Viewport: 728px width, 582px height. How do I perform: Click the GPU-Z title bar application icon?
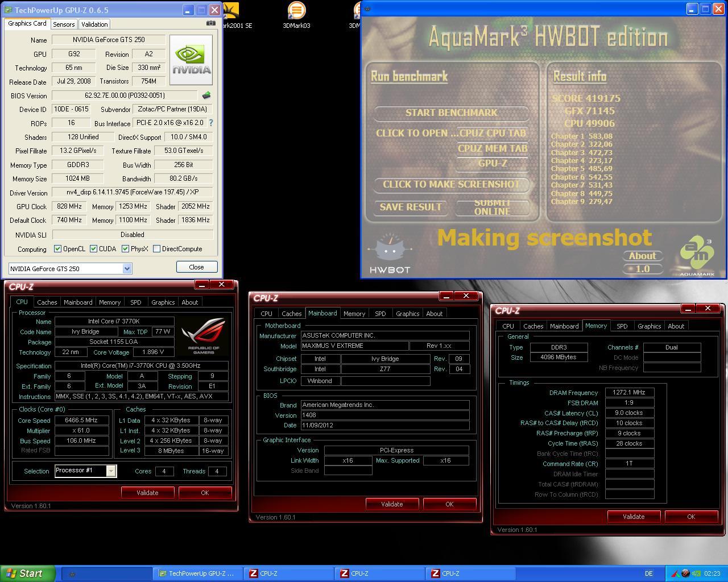pos(8,10)
